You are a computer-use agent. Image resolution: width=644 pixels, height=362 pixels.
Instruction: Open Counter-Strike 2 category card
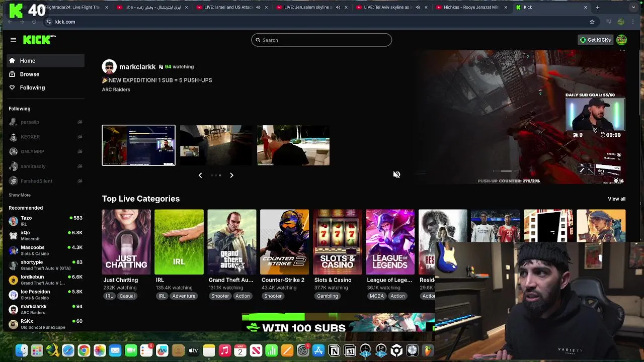285,242
